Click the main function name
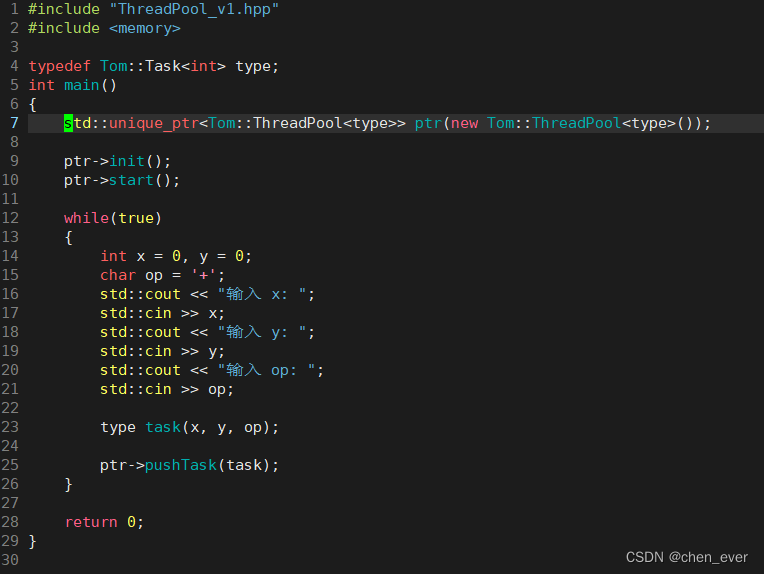Image resolution: width=764 pixels, height=574 pixels. (82, 85)
